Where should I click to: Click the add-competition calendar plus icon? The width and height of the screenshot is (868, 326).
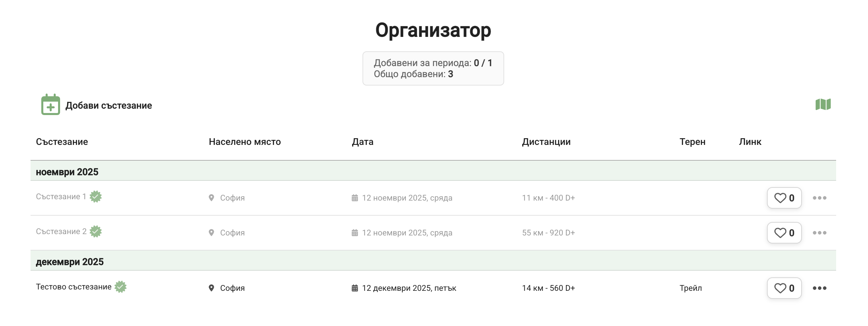coord(51,105)
